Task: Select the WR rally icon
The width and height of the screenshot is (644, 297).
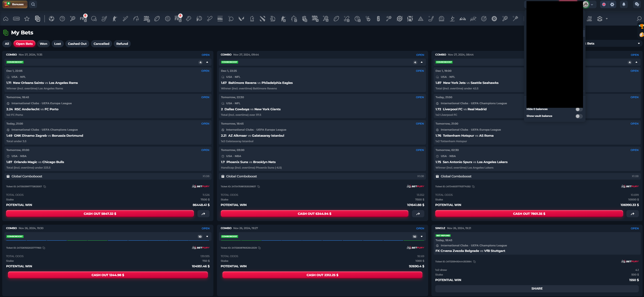Action: pyautogui.click(x=473, y=19)
